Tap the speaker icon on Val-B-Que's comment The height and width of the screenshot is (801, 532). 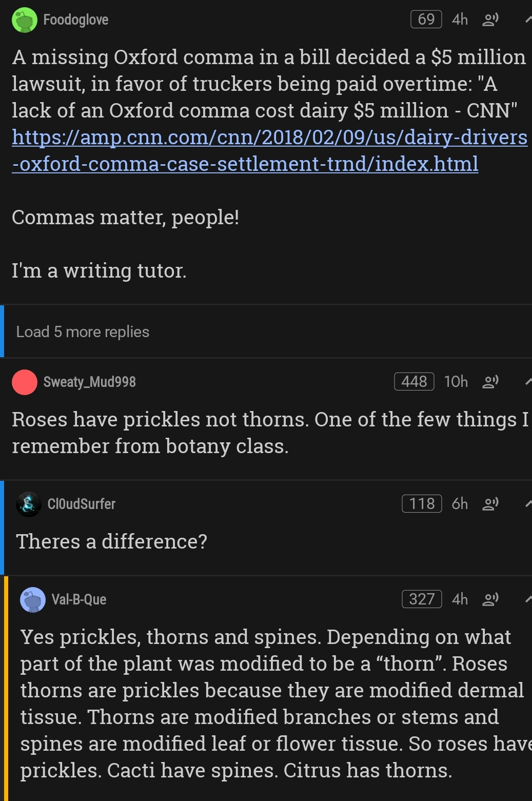(x=490, y=599)
